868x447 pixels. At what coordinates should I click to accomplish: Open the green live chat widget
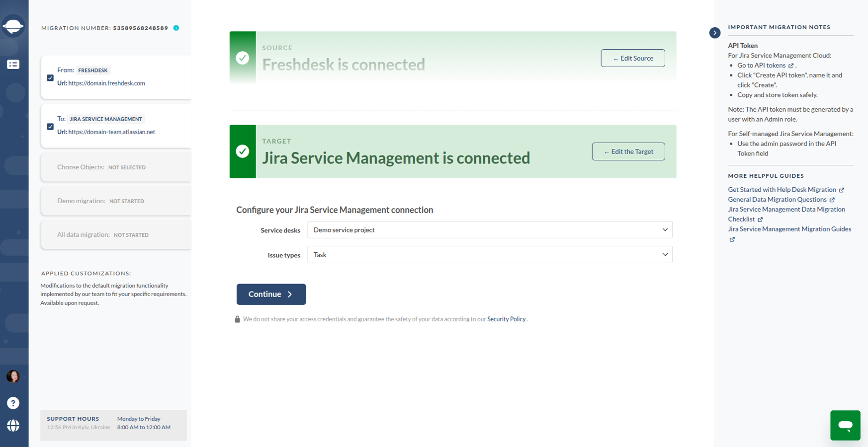pos(845,425)
